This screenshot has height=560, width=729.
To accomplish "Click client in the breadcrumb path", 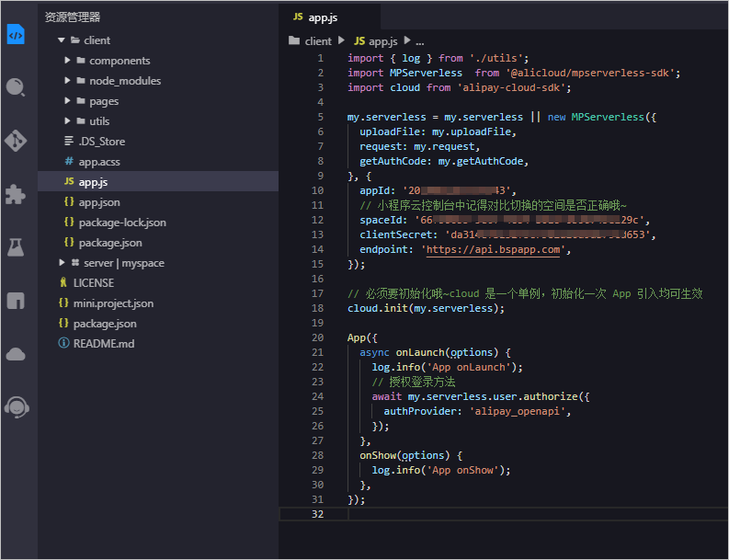I will [318, 41].
